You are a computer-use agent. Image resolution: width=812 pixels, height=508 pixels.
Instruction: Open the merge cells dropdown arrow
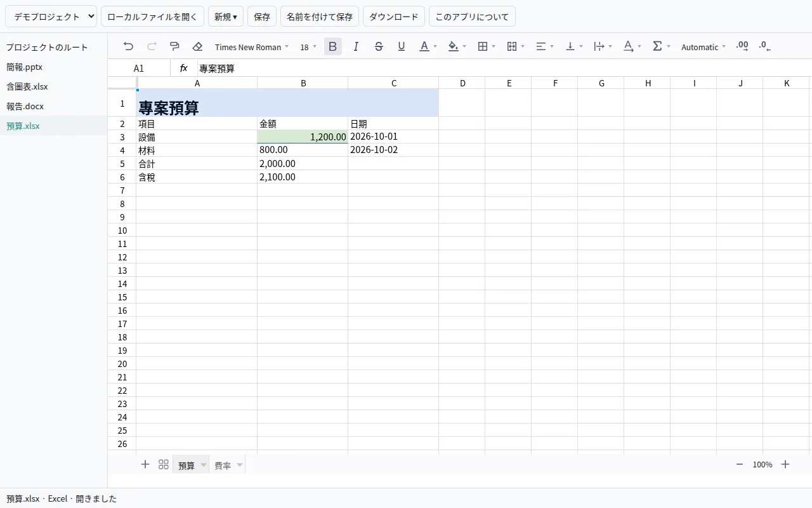coord(523,46)
